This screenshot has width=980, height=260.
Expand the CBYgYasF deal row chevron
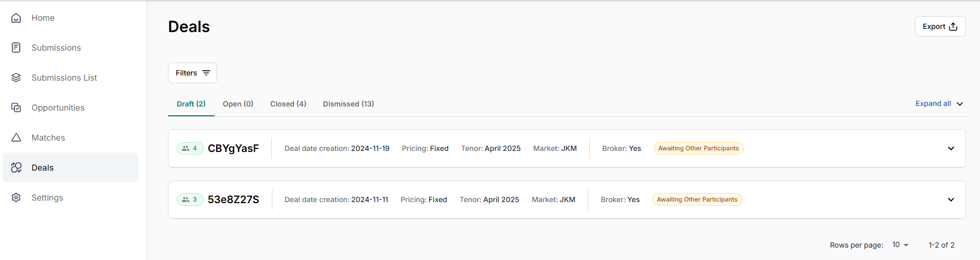click(x=951, y=148)
